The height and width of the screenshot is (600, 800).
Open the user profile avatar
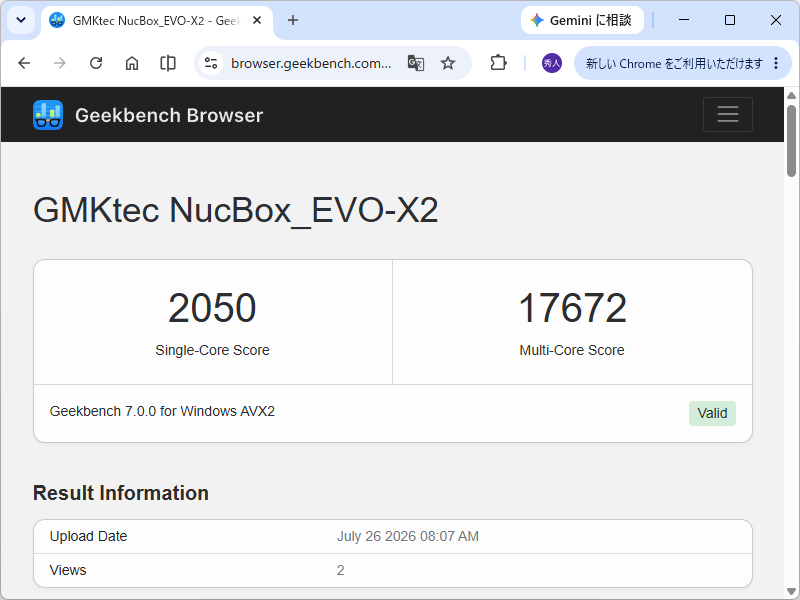click(552, 63)
